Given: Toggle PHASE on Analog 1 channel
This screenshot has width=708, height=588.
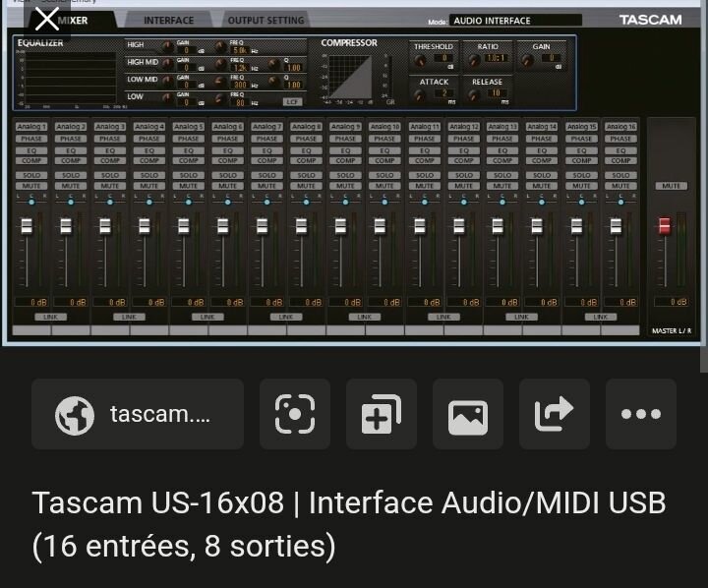Looking at the screenshot, I should click(x=31, y=139).
